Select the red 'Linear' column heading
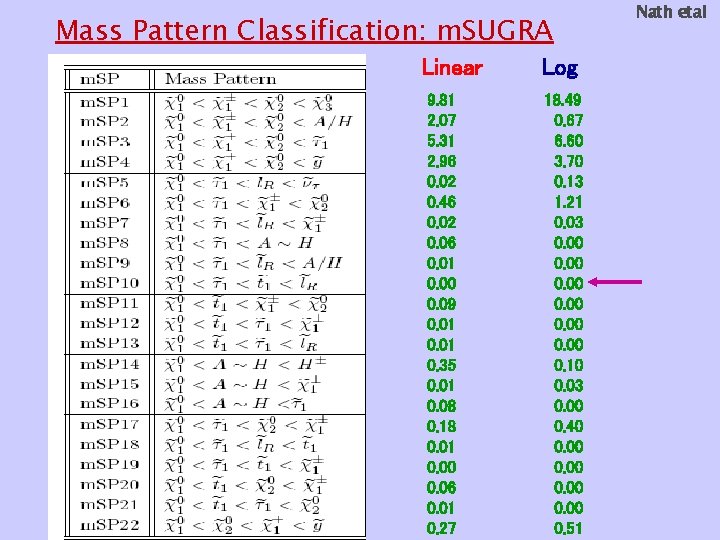720x540 pixels. click(452, 68)
